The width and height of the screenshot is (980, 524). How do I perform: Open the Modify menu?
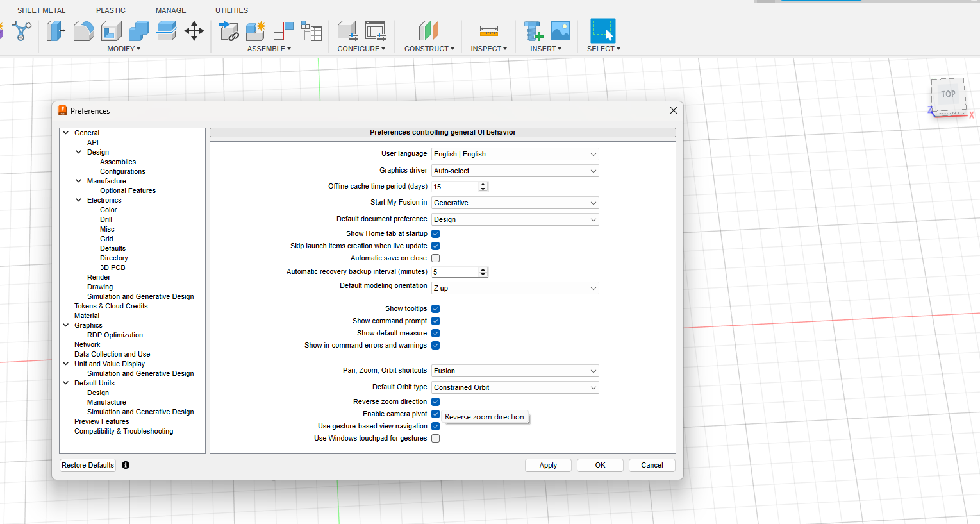click(x=124, y=49)
